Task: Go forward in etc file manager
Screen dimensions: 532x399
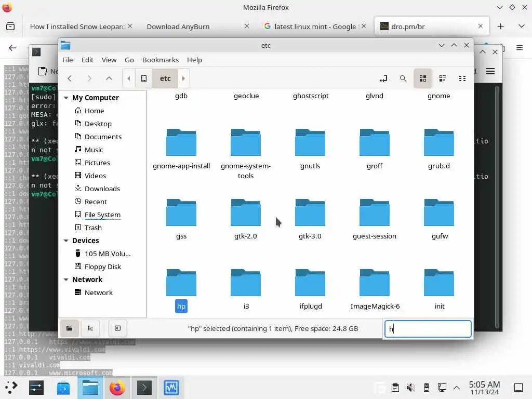Action: pyautogui.click(x=89, y=78)
